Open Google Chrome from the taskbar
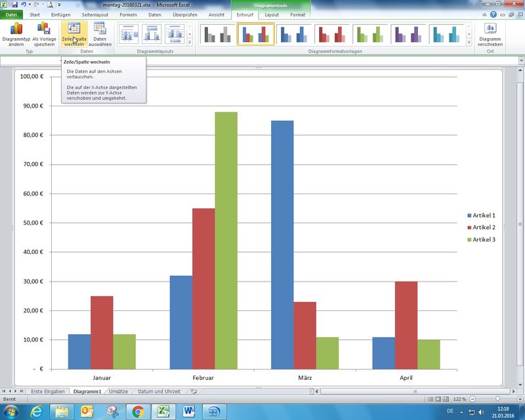 [x=138, y=411]
